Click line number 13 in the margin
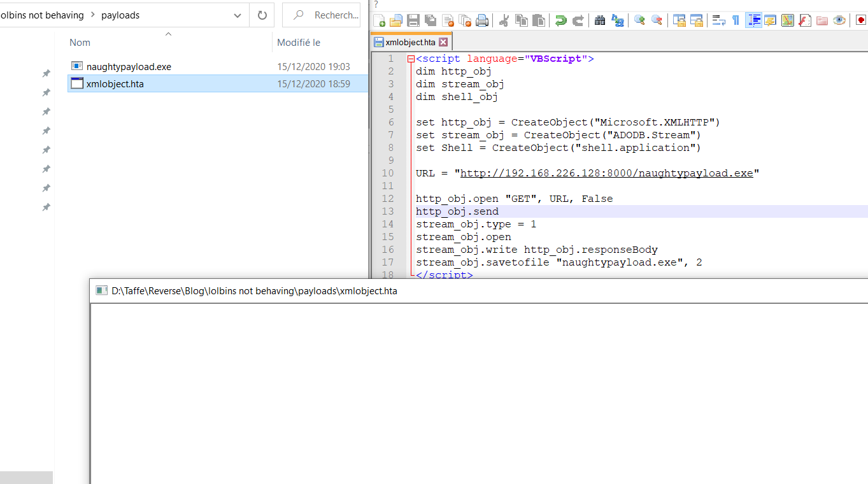Screen dimensions: 868x484 tap(388, 211)
